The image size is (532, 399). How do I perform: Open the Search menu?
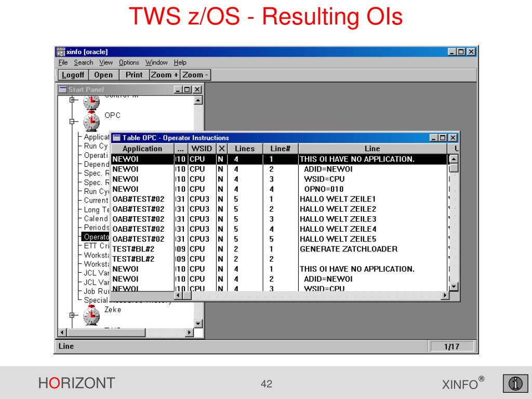coord(84,62)
